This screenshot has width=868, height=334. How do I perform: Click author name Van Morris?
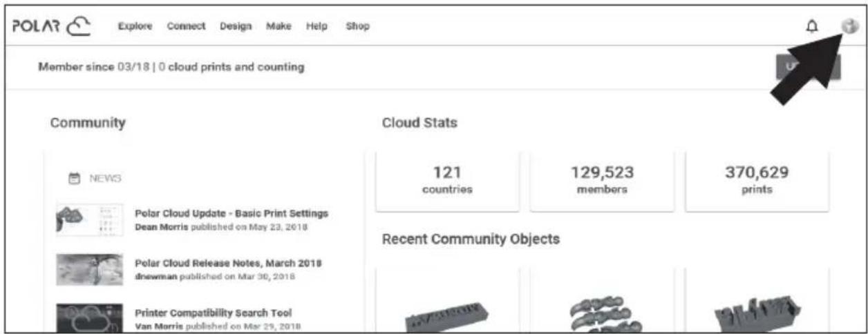coord(160,326)
